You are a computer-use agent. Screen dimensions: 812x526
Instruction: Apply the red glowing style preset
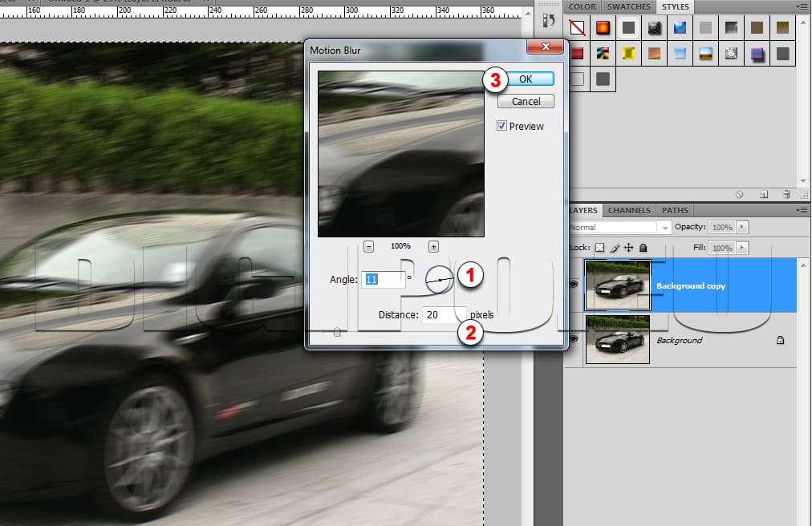click(603, 27)
